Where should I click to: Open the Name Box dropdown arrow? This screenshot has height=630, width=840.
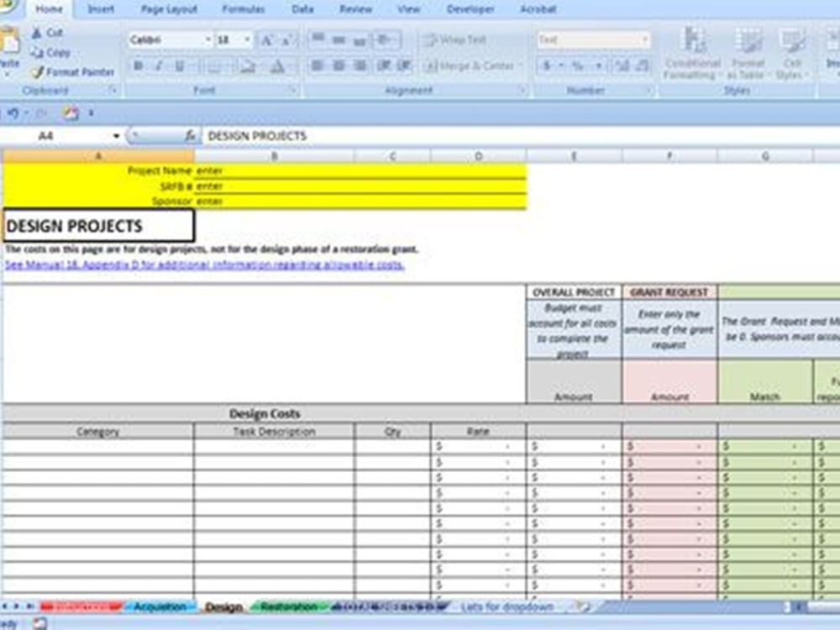[116, 136]
